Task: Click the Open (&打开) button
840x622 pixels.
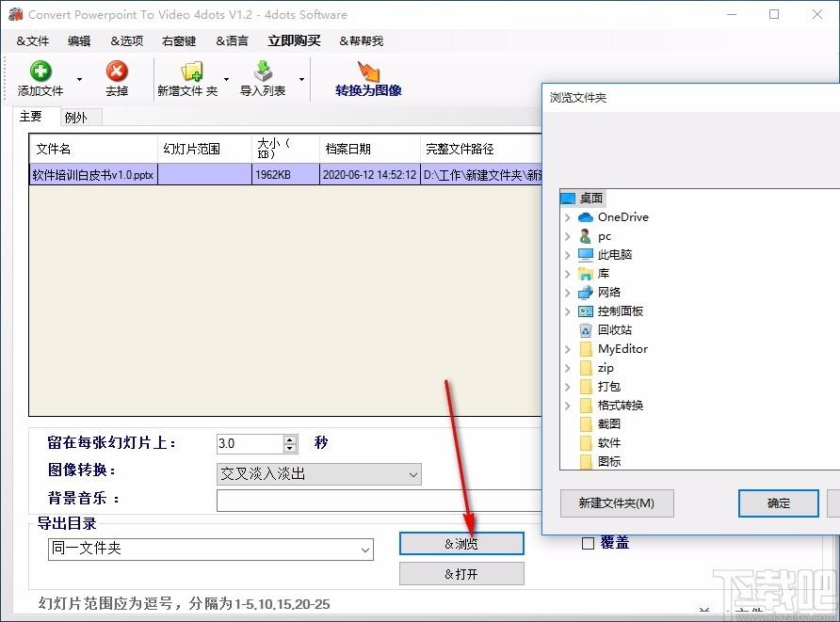Action: [x=461, y=574]
